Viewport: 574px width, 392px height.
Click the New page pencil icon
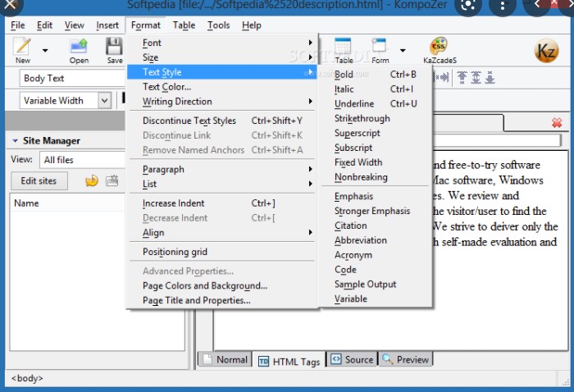[22, 47]
